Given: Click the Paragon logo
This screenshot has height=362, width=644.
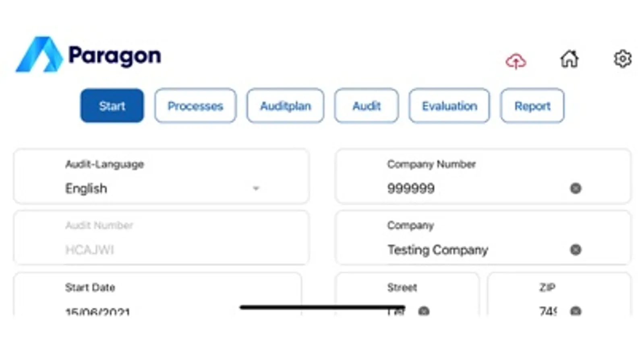Looking at the screenshot, I should [x=88, y=55].
